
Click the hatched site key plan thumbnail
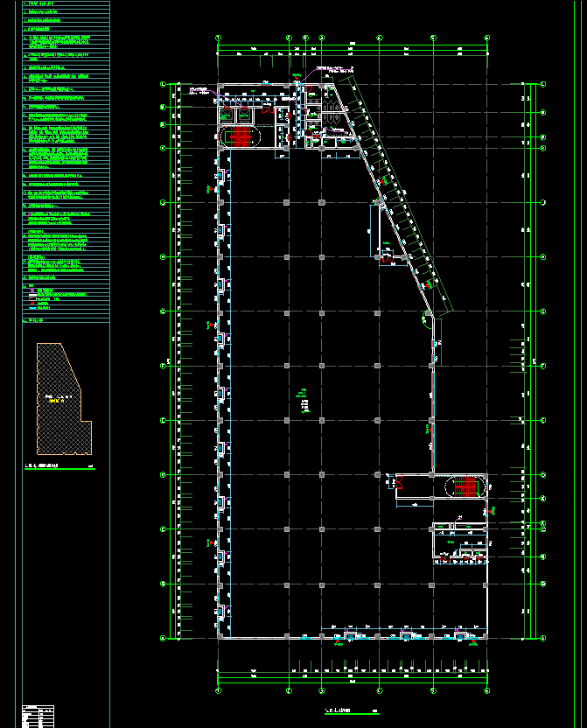click(61, 398)
